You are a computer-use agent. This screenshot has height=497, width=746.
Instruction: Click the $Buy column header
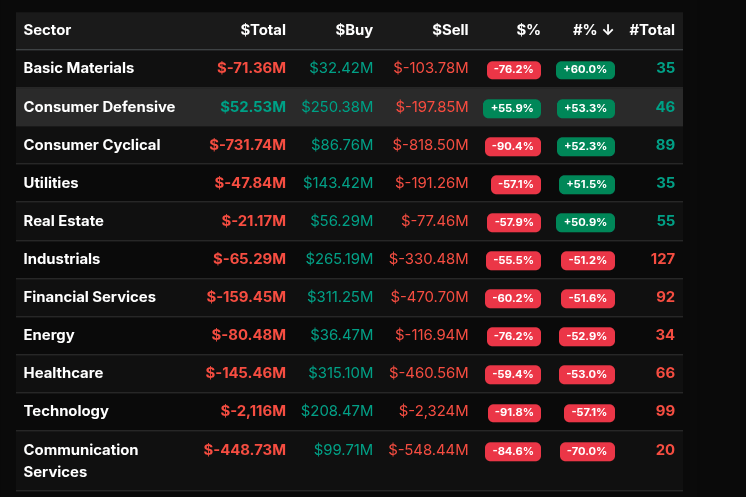click(x=354, y=30)
